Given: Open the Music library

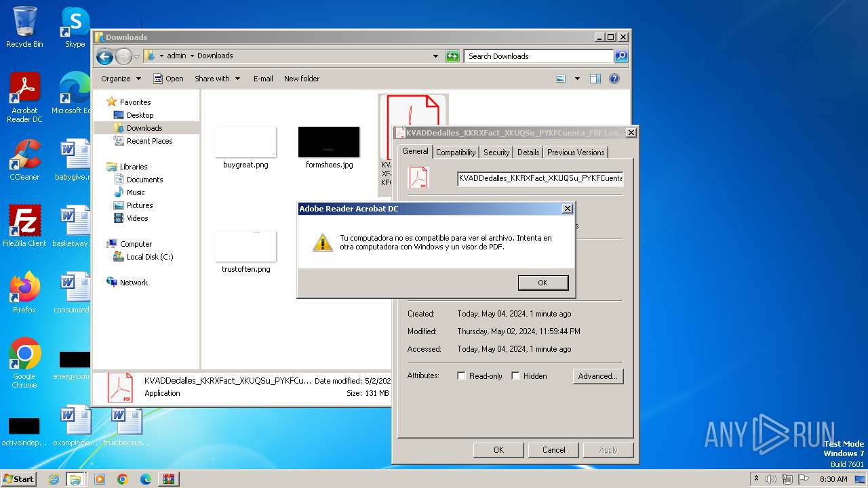Looking at the screenshot, I should coord(136,192).
